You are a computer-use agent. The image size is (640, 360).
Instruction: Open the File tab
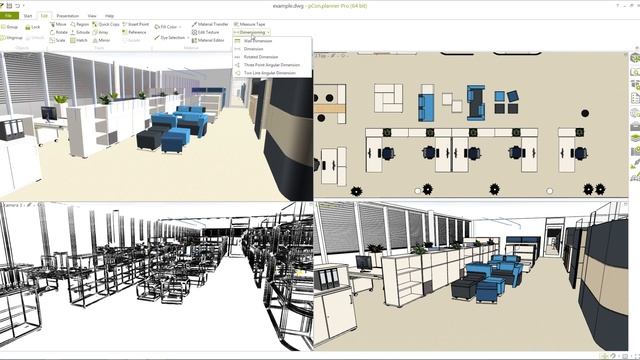point(9,16)
